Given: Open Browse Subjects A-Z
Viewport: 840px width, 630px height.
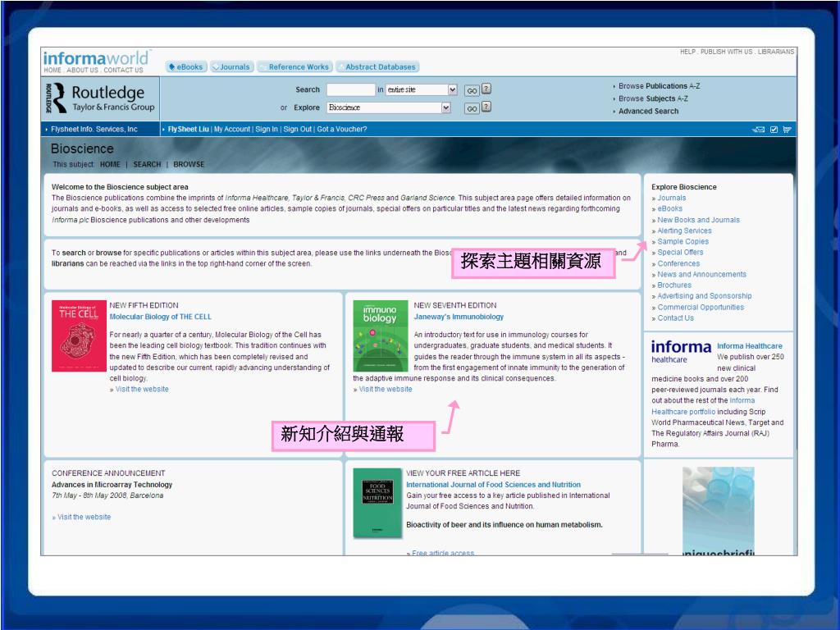Looking at the screenshot, I should pos(653,98).
